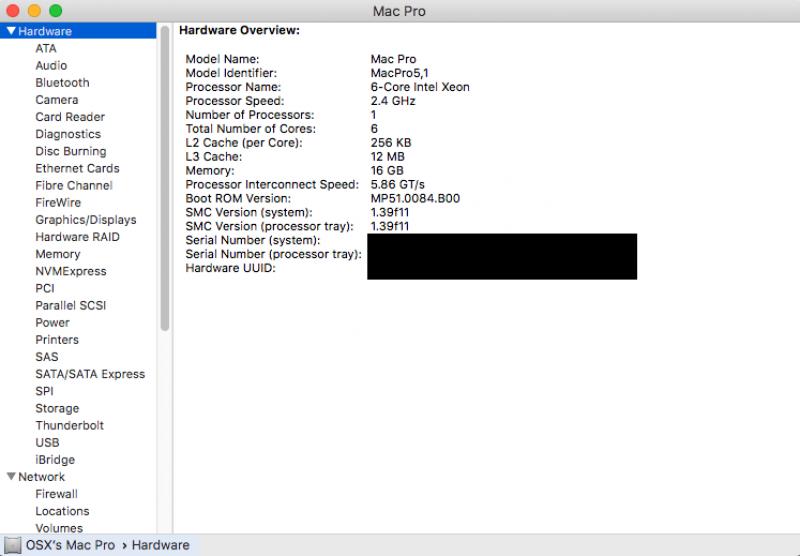800x556 pixels.
Task: Open Hardware RAID details
Action: [77, 237]
